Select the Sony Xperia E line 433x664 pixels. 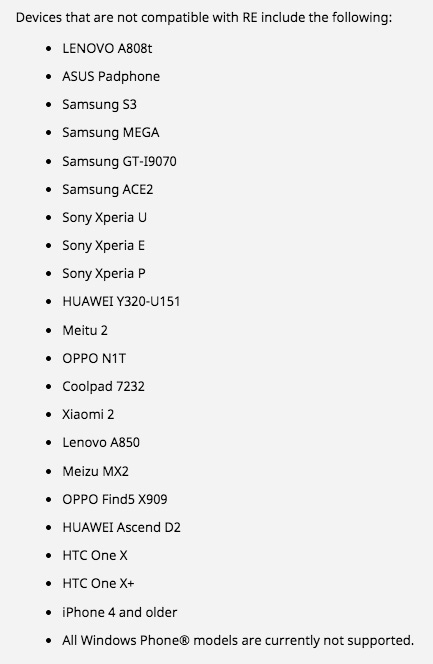tap(103, 245)
